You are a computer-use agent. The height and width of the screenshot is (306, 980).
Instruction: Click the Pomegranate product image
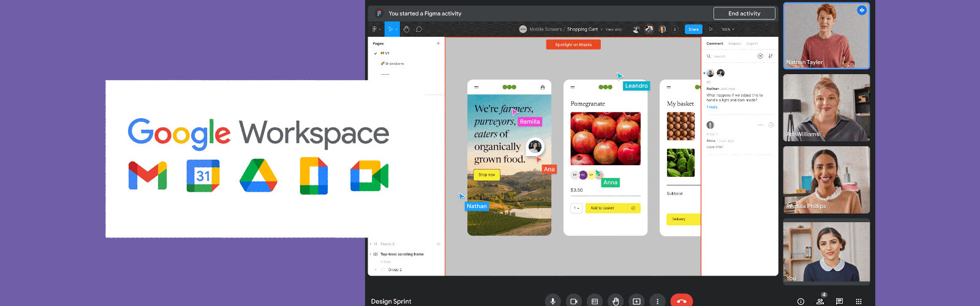605,138
